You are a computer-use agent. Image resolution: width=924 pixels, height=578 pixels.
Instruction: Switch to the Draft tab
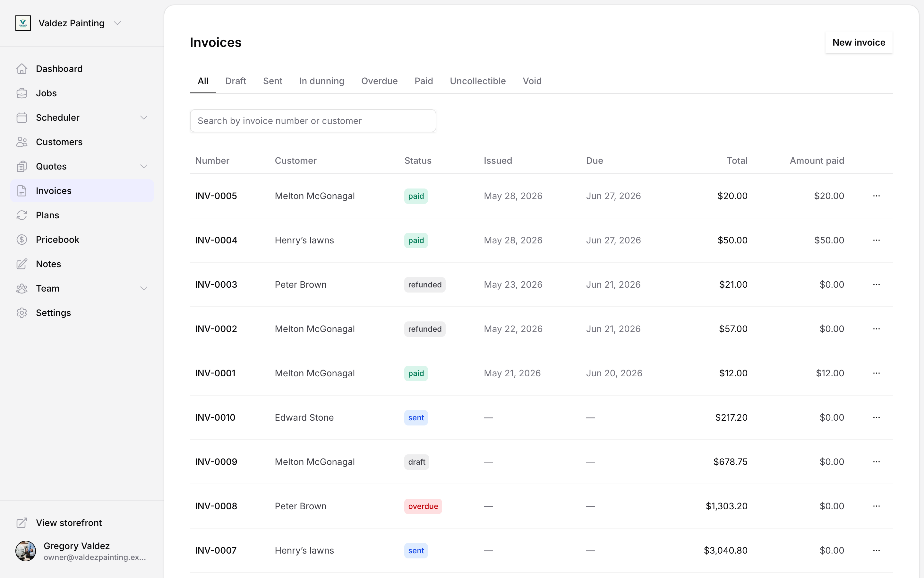click(235, 81)
